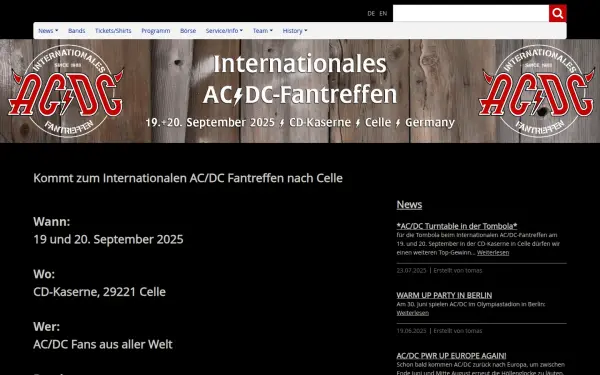Expand the Service/Info dropdown
Screen dimensions: 600x375
click(224, 31)
